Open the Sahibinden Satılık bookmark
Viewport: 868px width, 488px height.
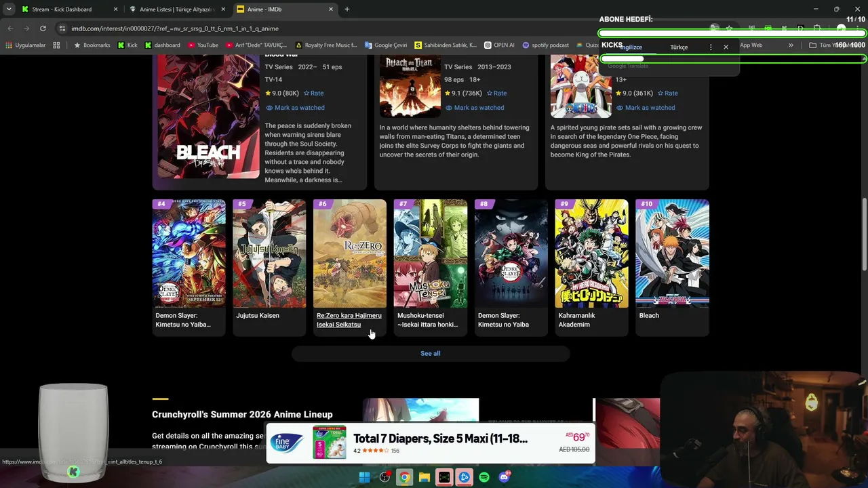(446, 45)
